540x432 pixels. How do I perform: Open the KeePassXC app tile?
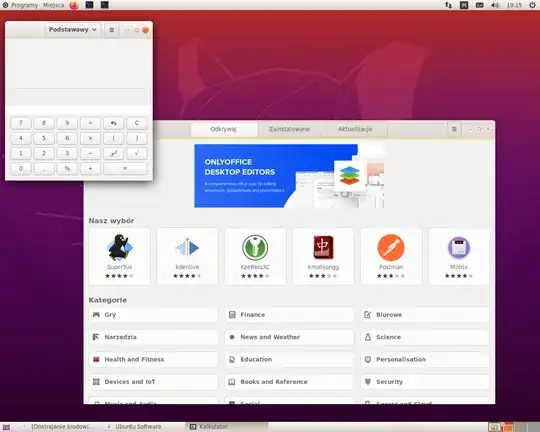pos(255,256)
